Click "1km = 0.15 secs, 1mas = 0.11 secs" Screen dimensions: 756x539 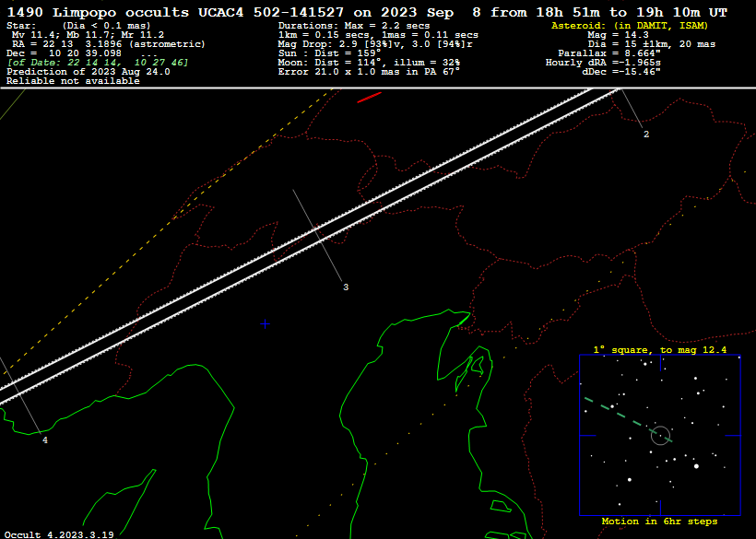pos(379,35)
